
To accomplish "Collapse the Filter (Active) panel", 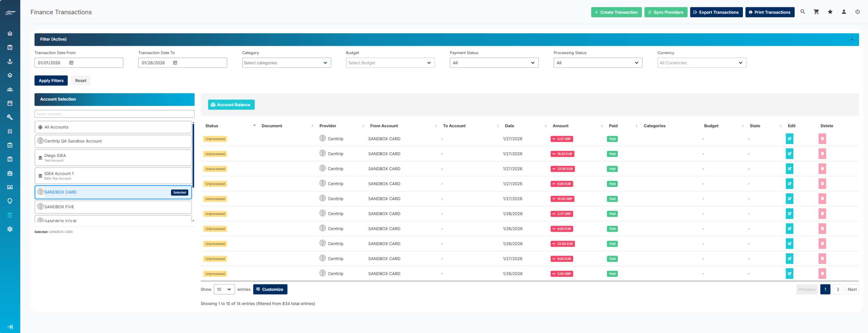I will pos(852,40).
